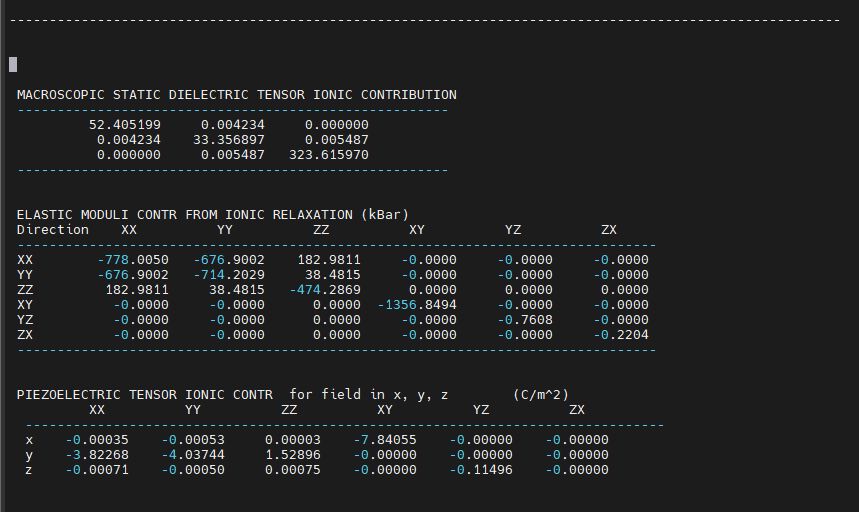Click piezoelectric value -0.11496
The width and height of the screenshot is (859, 512).
coord(481,470)
